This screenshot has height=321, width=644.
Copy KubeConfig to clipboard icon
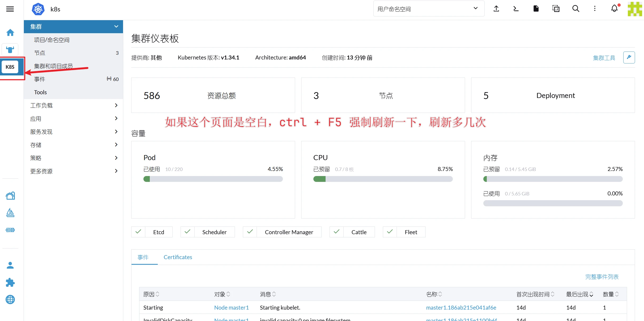(556, 9)
